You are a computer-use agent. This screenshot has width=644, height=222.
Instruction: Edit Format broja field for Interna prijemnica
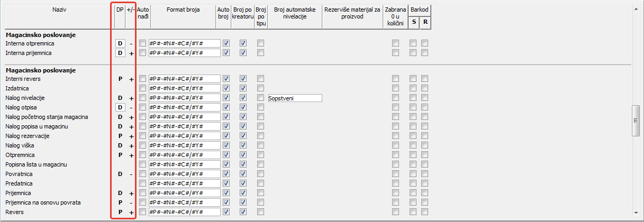(x=184, y=53)
